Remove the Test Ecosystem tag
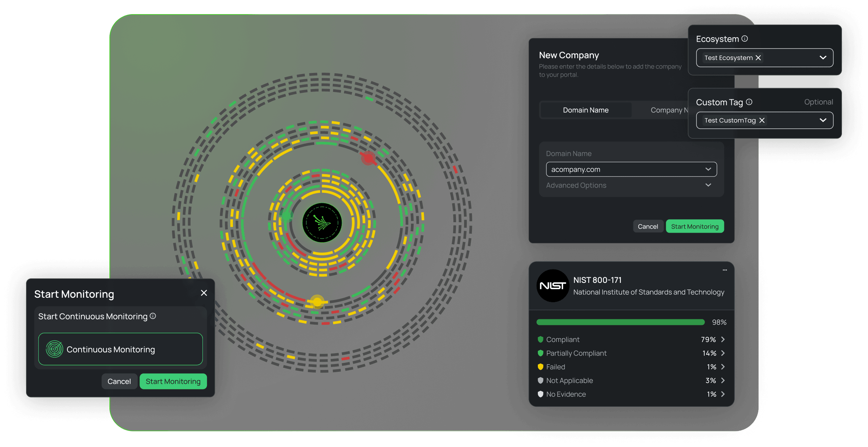 click(x=758, y=58)
